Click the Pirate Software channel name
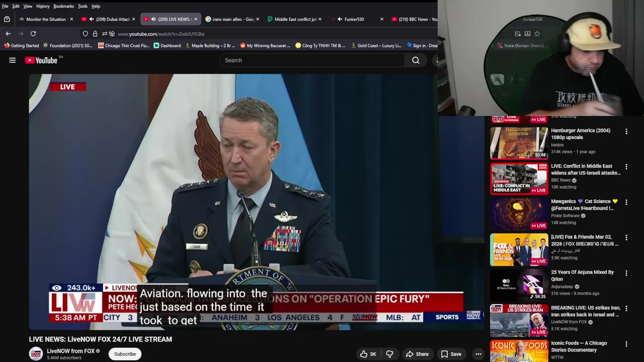Image resolution: width=644 pixels, height=362 pixels. click(x=565, y=216)
